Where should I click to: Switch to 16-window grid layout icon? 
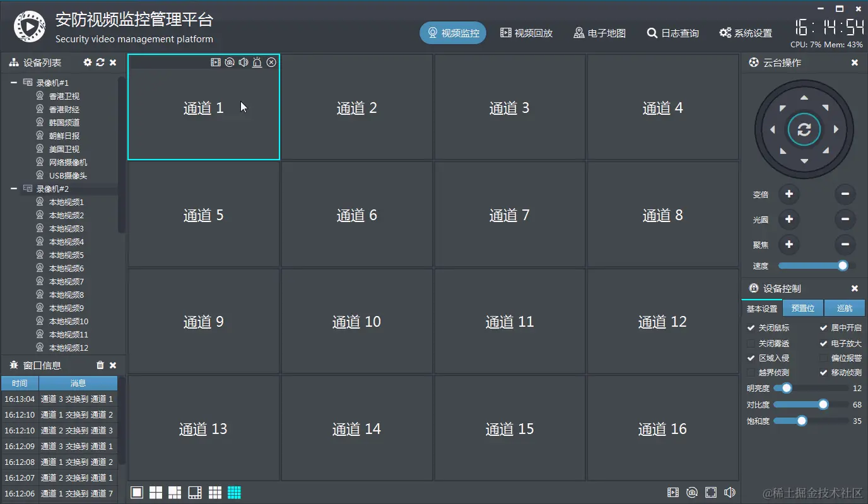(235, 493)
